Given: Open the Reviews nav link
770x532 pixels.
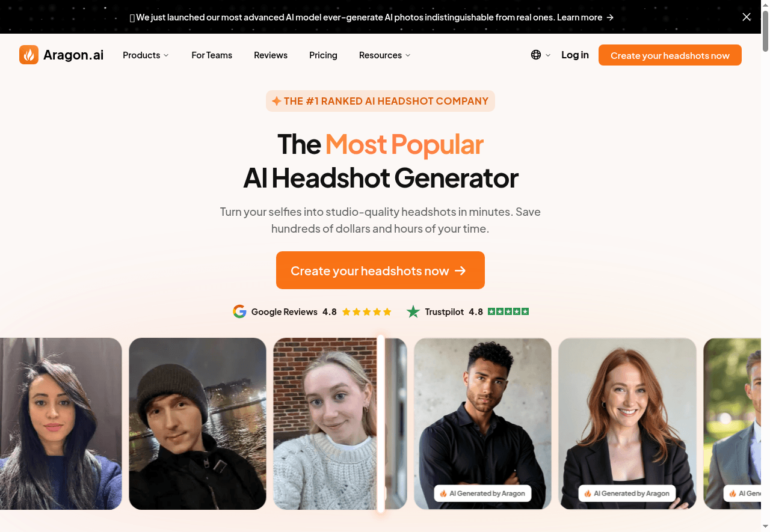Looking at the screenshot, I should click(x=271, y=55).
